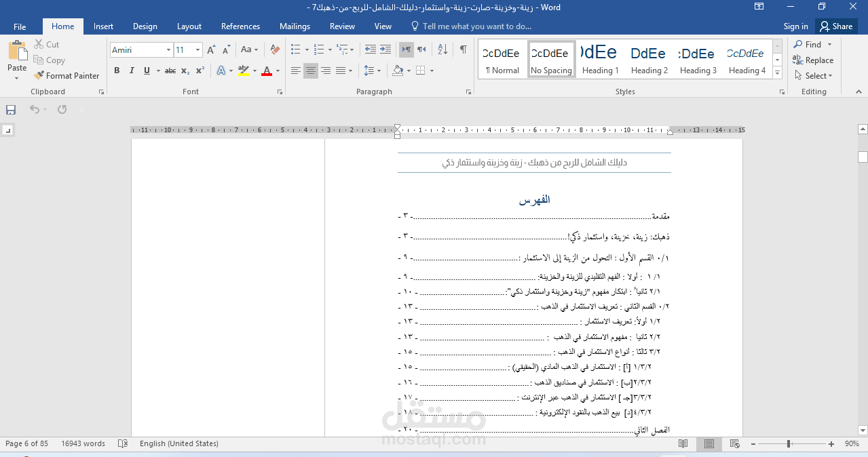Apply the Normal style

tap(503, 59)
